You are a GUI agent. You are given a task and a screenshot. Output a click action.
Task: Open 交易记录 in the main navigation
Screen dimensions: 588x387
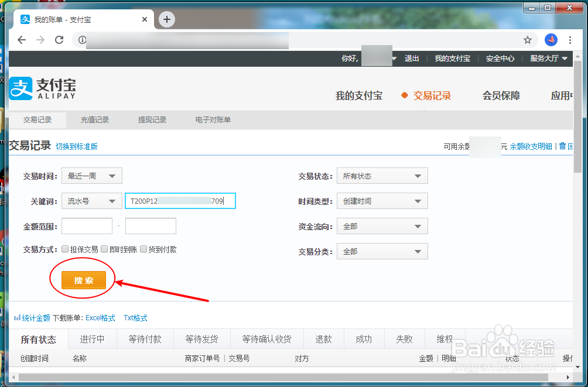click(432, 95)
